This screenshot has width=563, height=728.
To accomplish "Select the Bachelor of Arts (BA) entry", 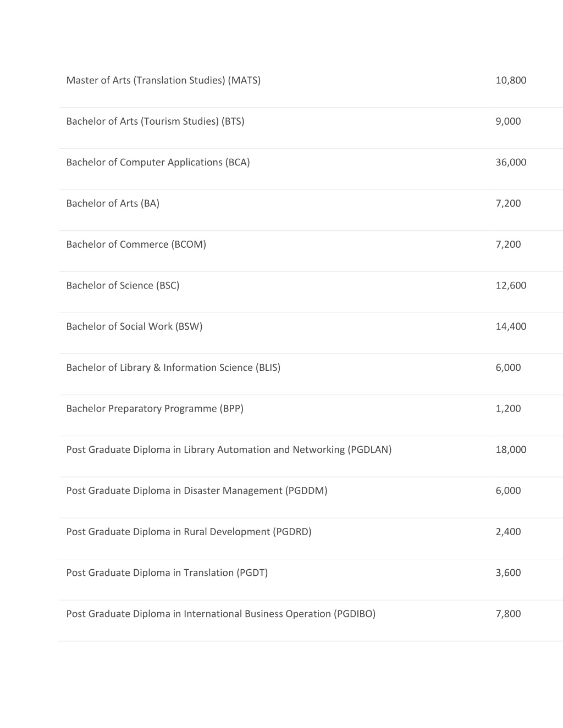I will [x=113, y=203].
